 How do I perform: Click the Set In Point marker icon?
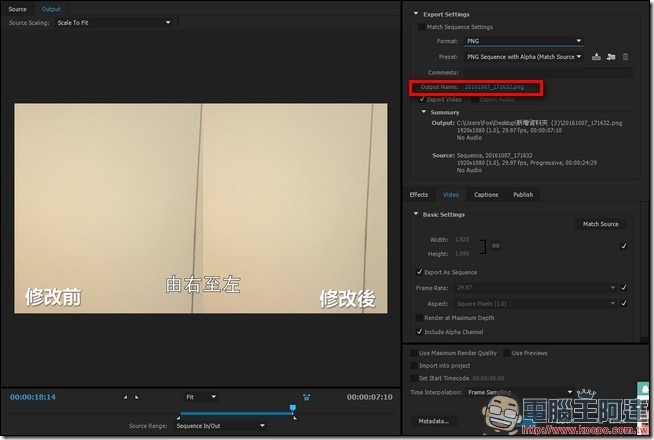tap(125, 397)
